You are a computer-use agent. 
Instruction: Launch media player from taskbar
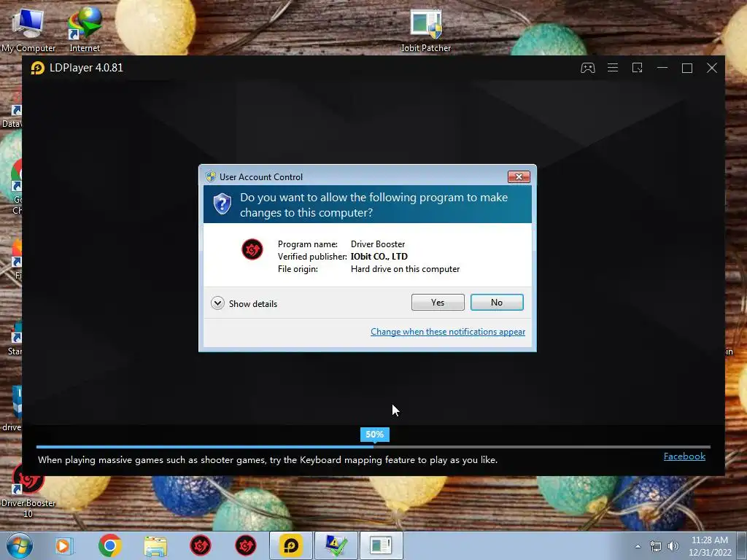point(63,545)
